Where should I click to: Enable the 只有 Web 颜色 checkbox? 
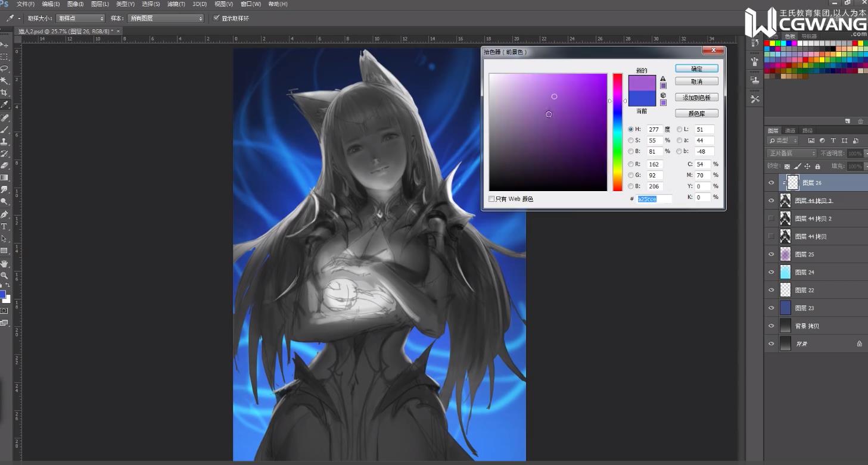coord(491,199)
